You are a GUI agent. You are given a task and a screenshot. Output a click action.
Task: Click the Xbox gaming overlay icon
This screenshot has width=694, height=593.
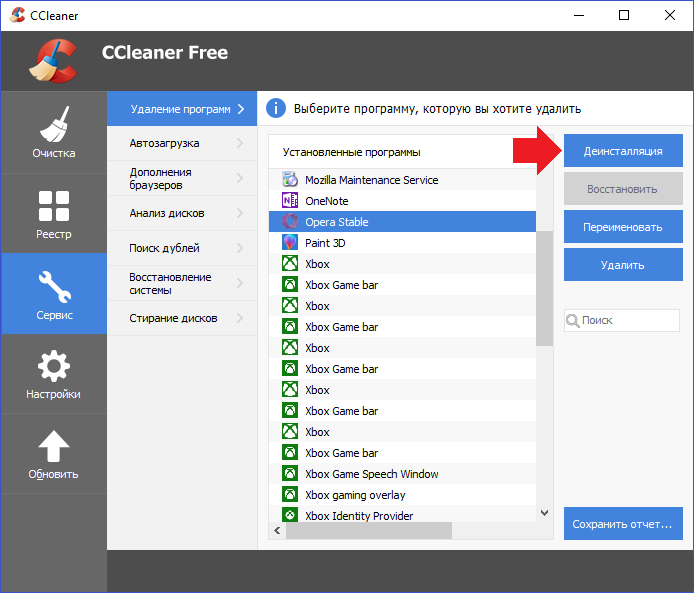pos(290,494)
